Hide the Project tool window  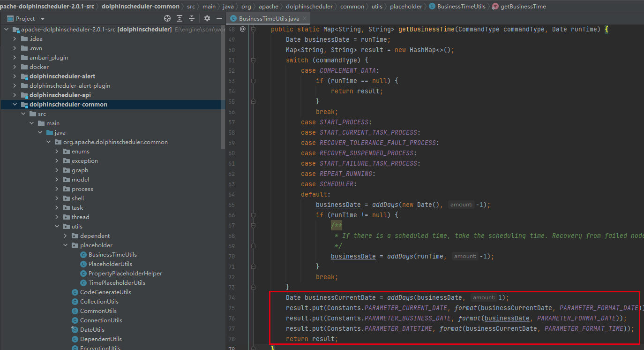click(x=219, y=18)
